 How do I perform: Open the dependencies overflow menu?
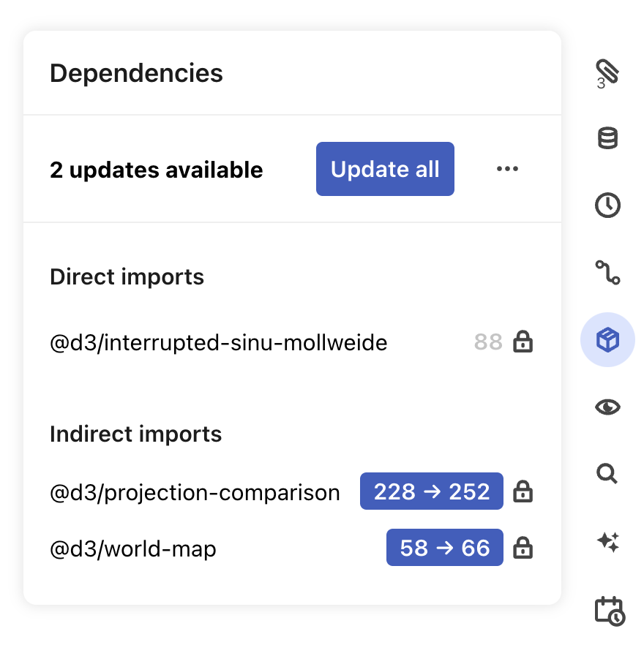pos(507,169)
